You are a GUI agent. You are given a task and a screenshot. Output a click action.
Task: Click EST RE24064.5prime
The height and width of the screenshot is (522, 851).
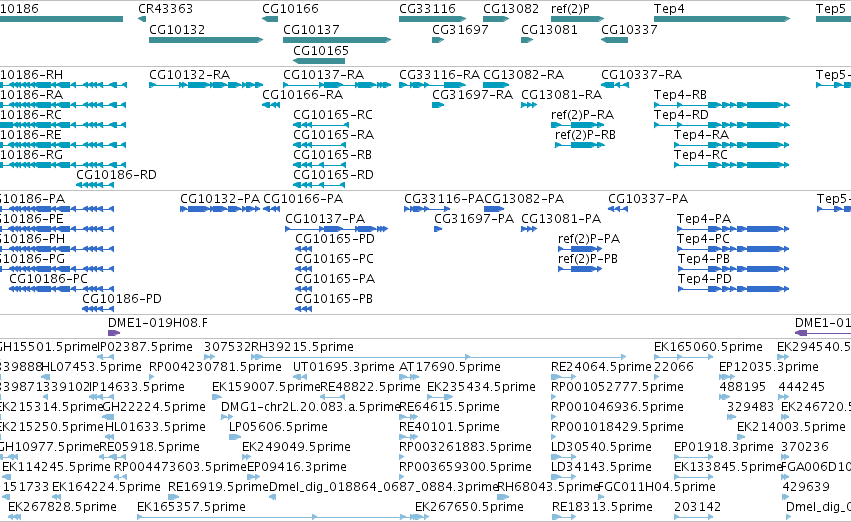601,367
